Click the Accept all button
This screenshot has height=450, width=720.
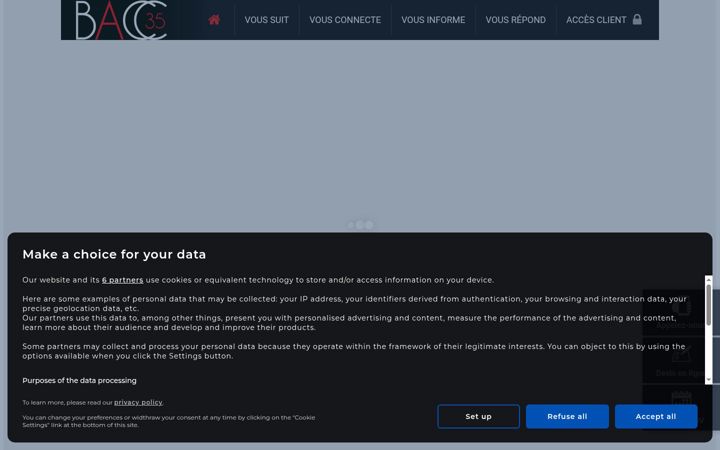click(x=656, y=416)
